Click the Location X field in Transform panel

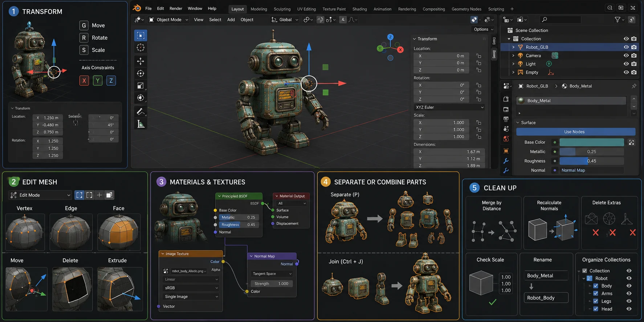(441, 56)
